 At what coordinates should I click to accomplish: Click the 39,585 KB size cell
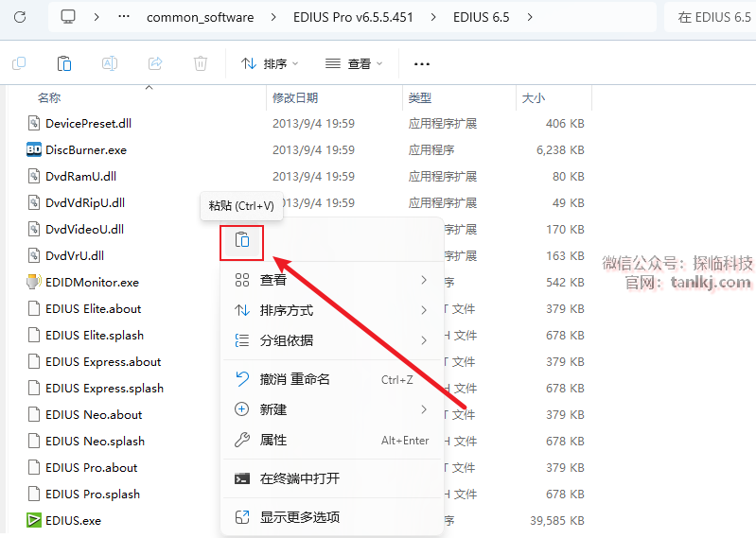tap(557, 521)
